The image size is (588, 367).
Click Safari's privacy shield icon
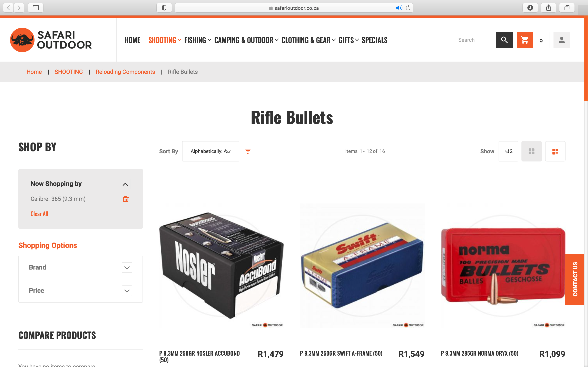click(x=164, y=8)
